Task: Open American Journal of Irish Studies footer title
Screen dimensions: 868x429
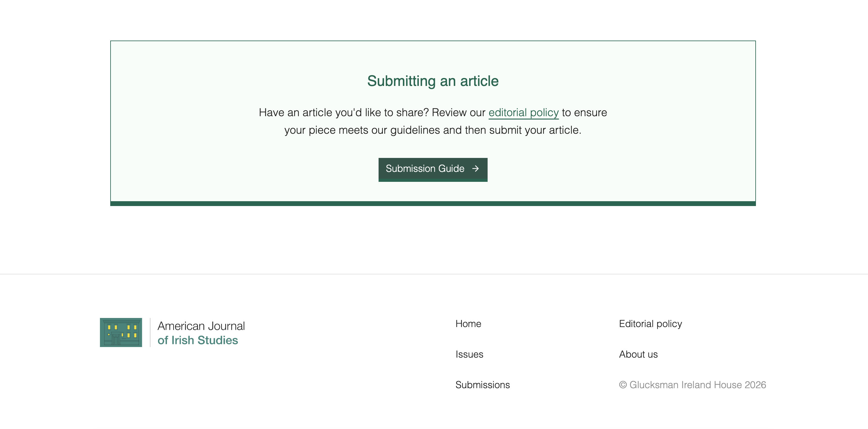Action: [201, 333]
